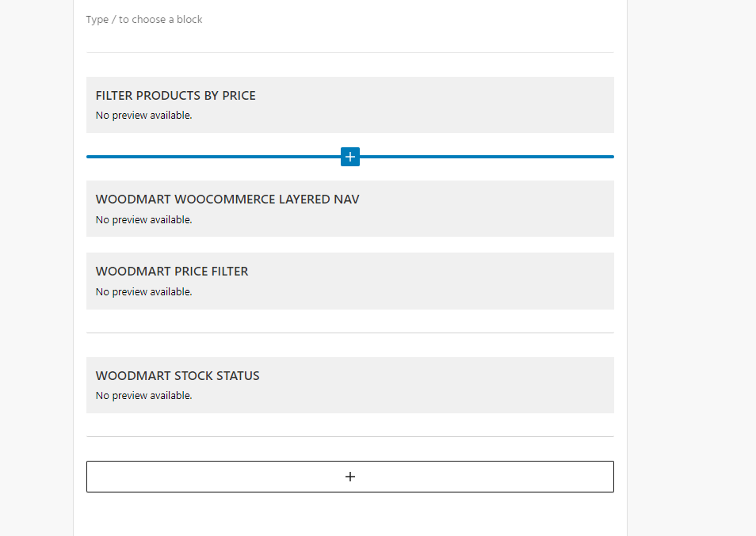Image resolution: width=756 pixels, height=536 pixels.
Task: Click the blue insertion line left of plus
Action: coord(214,157)
